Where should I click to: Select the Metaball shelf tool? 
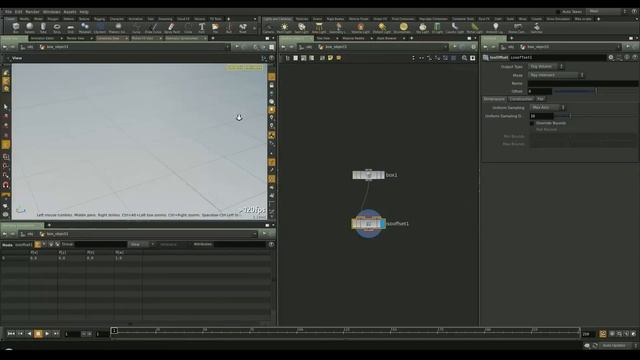(84, 28)
